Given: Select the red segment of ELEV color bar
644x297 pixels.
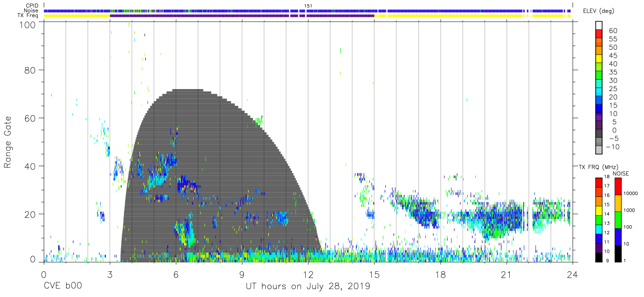Looking at the screenshot, I should 599,35.
